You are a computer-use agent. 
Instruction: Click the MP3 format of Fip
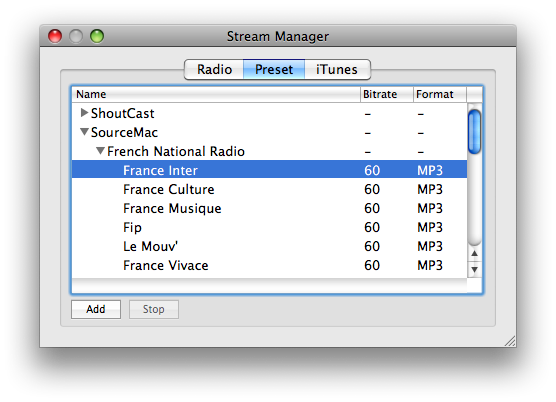tap(430, 228)
